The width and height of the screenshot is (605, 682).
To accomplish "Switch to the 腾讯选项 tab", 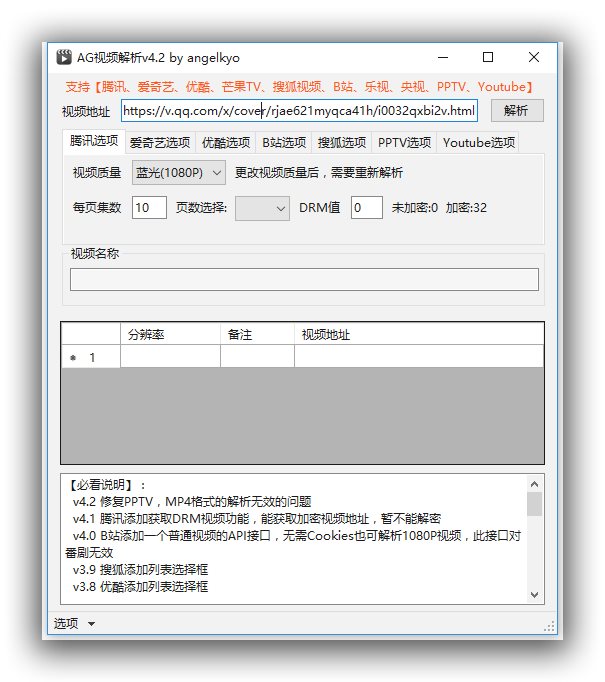I will pos(93,141).
